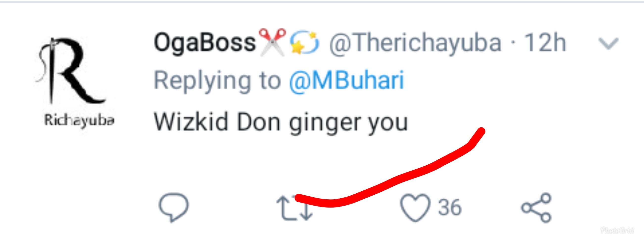Click the PhotoGrid watermark

617,230
